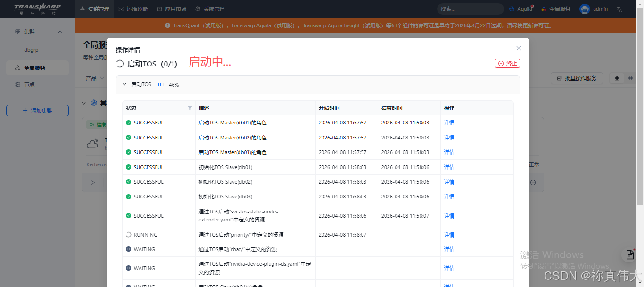Open 详情 for the rbac/ resource row
644x287 pixels.
pyautogui.click(x=449, y=249)
